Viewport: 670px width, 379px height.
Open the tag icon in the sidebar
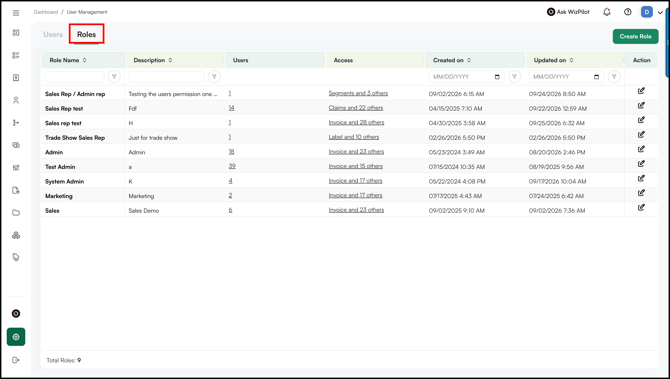pos(16,257)
